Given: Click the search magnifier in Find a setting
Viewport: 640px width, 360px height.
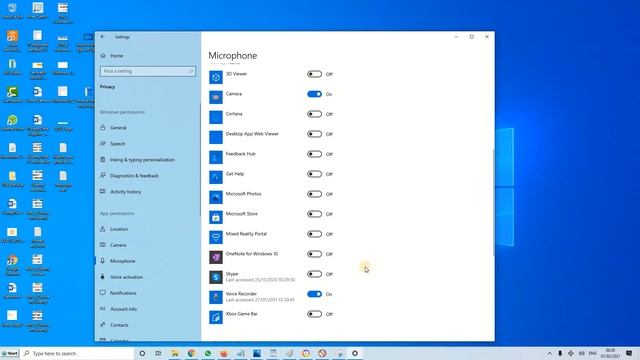Looking at the screenshot, I should pyautogui.click(x=191, y=71).
